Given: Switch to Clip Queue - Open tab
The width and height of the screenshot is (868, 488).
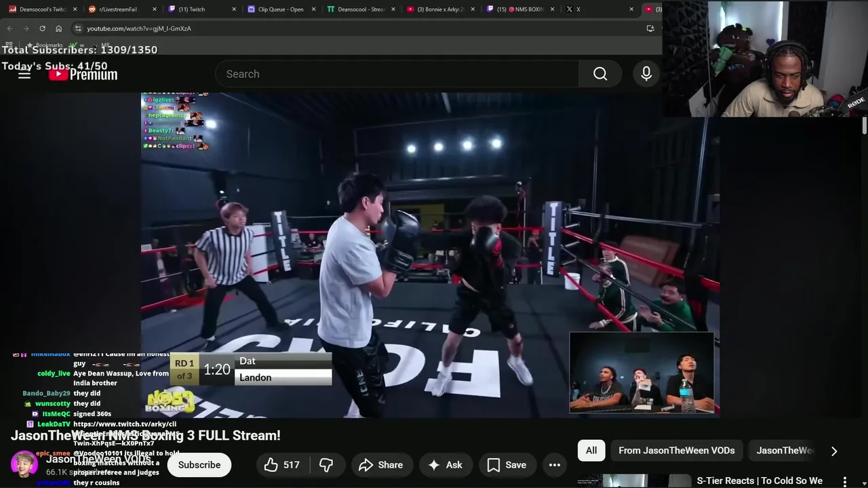Looking at the screenshot, I should pyautogui.click(x=281, y=9).
